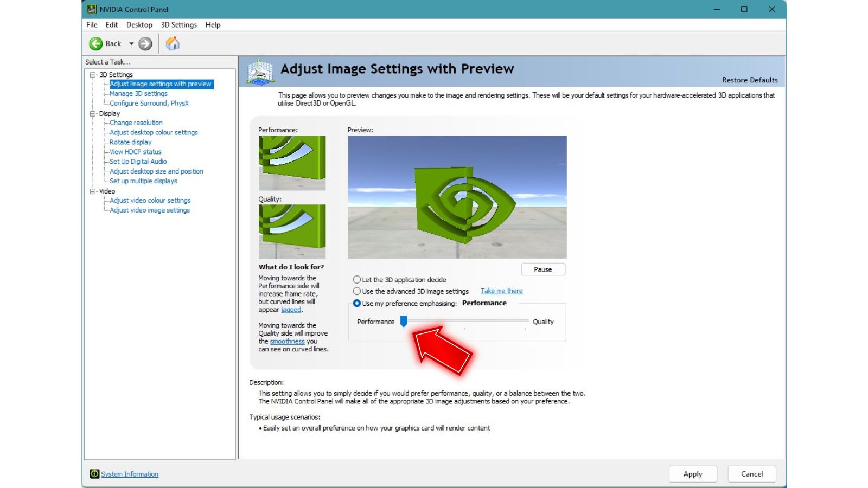Close the NVIDIA Control Panel window

click(772, 9)
